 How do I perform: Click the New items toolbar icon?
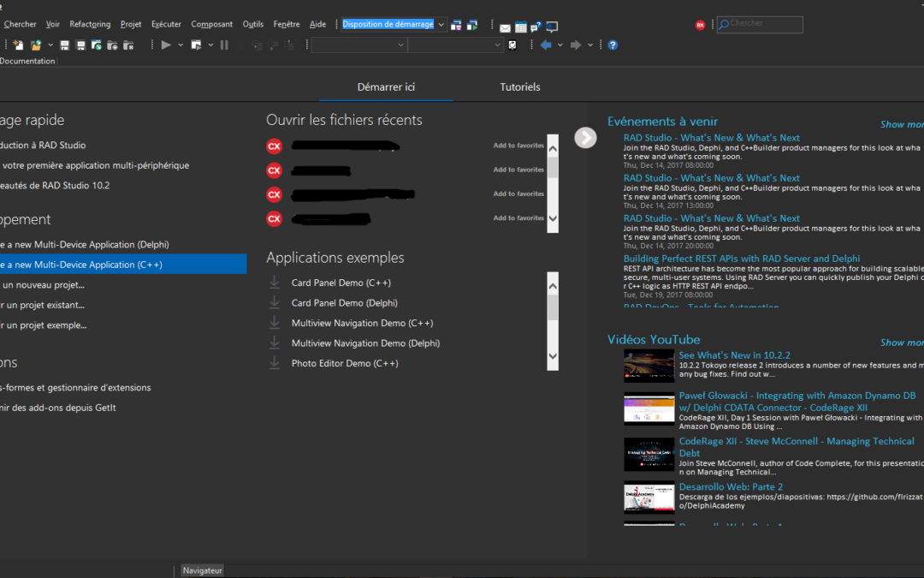tap(18, 45)
